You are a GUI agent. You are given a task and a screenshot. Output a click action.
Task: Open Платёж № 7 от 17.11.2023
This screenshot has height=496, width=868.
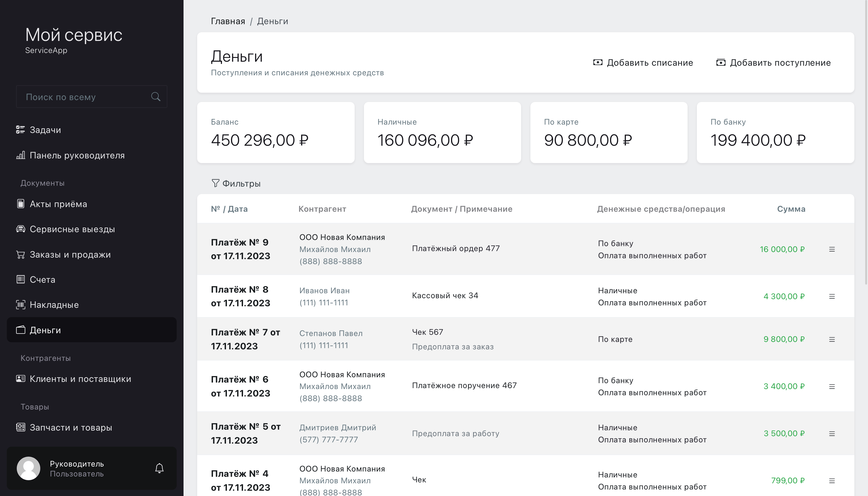(246, 339)
